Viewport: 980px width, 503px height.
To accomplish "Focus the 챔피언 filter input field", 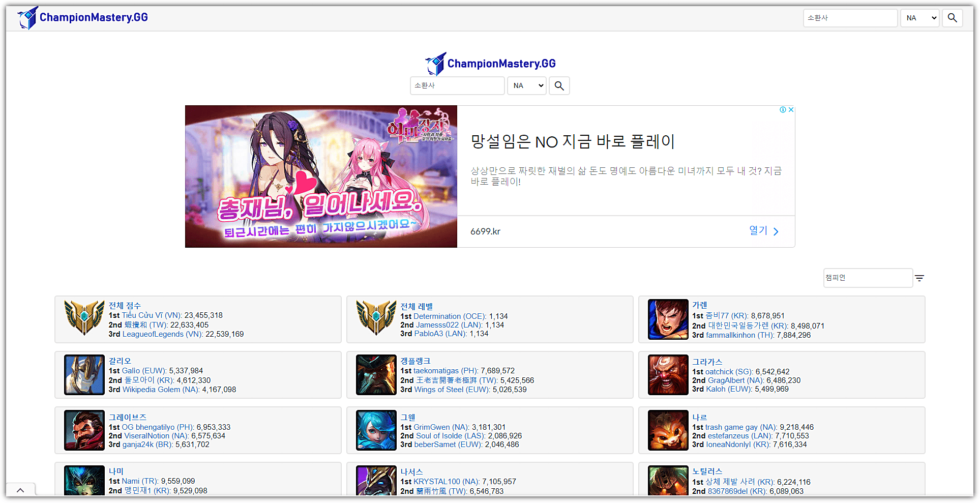I will tap(868, 278).
